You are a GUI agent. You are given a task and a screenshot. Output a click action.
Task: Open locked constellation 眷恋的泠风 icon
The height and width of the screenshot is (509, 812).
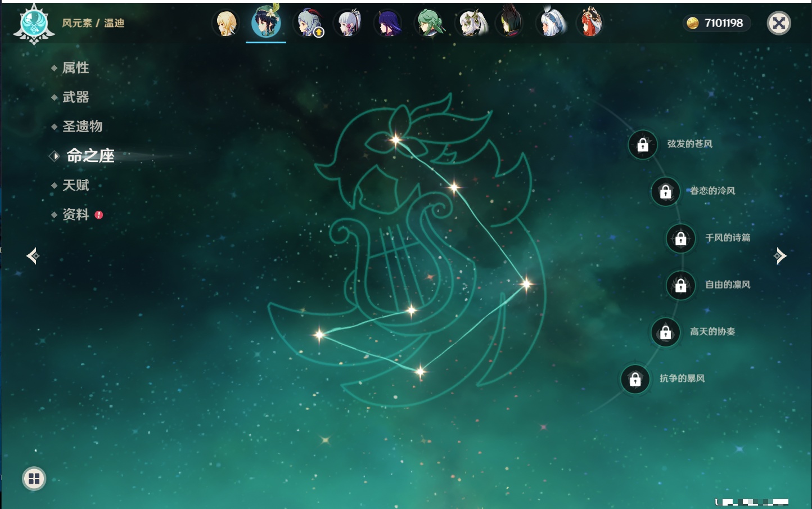[x=665, y=192]
